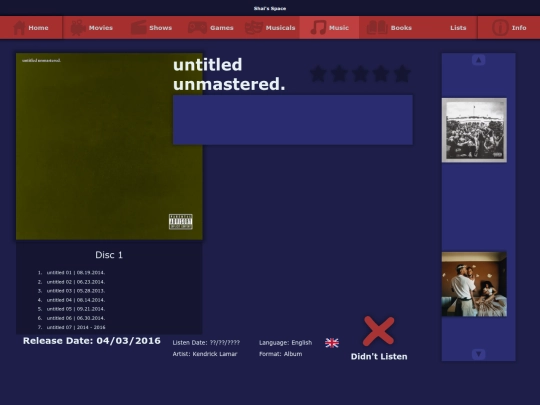Rate the album four stars
The width and height of the screenshot is (540, 405).
381,74
